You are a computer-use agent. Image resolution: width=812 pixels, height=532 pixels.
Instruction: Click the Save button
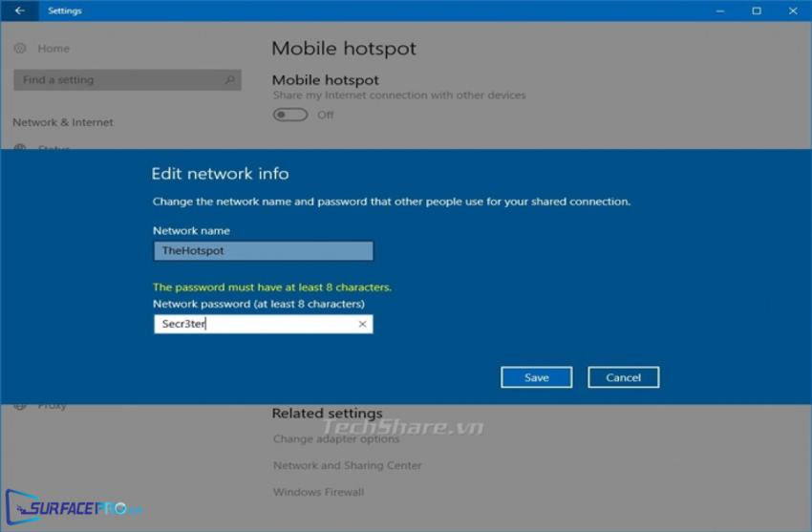click(537, 377)
